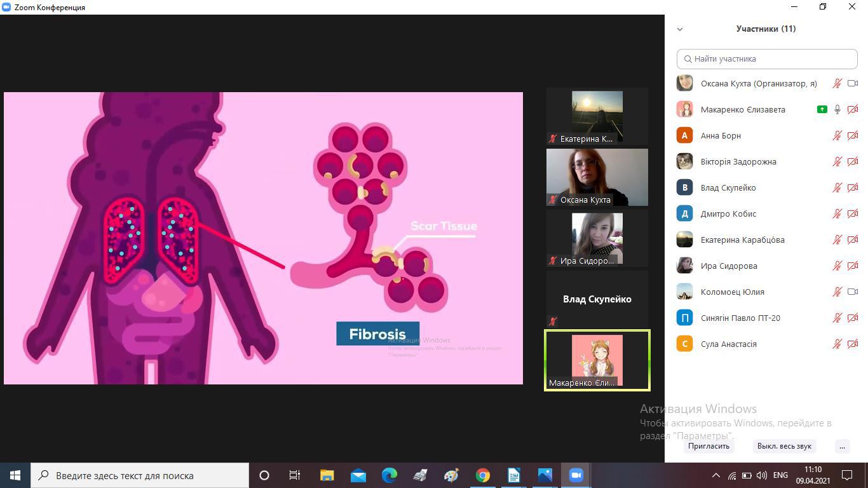This screenshot has width=868, height=488.
Task: Open Google Chrome from the taskbar
Action: [x=483, y=475]
